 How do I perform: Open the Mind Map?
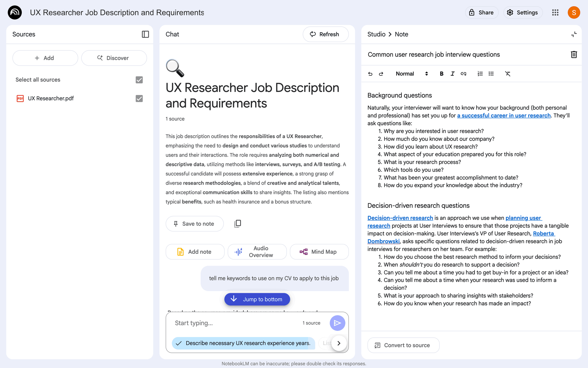319,252
